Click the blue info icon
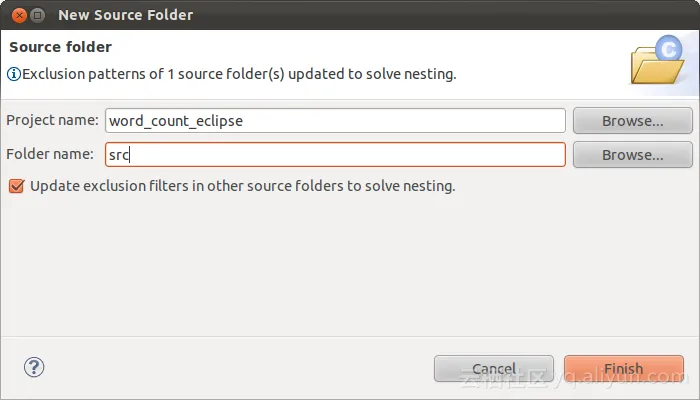 tap(13, 74)
